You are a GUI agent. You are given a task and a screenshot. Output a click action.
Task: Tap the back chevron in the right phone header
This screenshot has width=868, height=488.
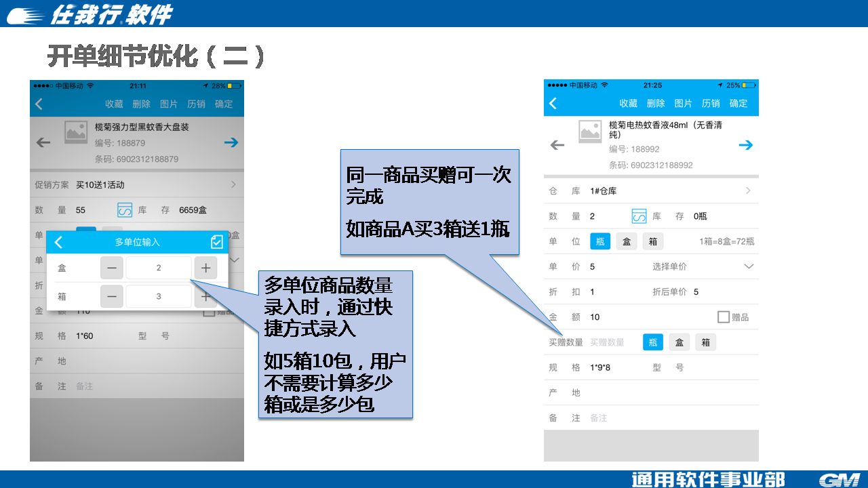pos(553,103)
